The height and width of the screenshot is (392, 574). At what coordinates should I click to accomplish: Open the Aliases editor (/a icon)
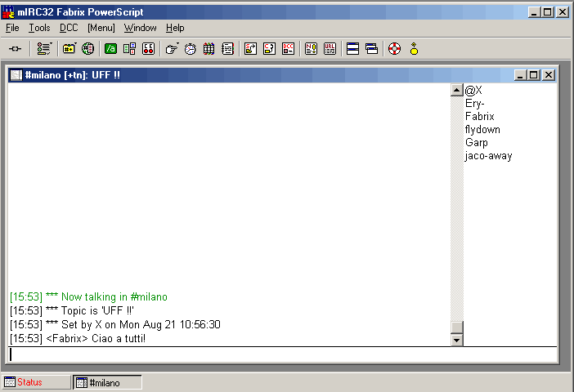[110, 49]
